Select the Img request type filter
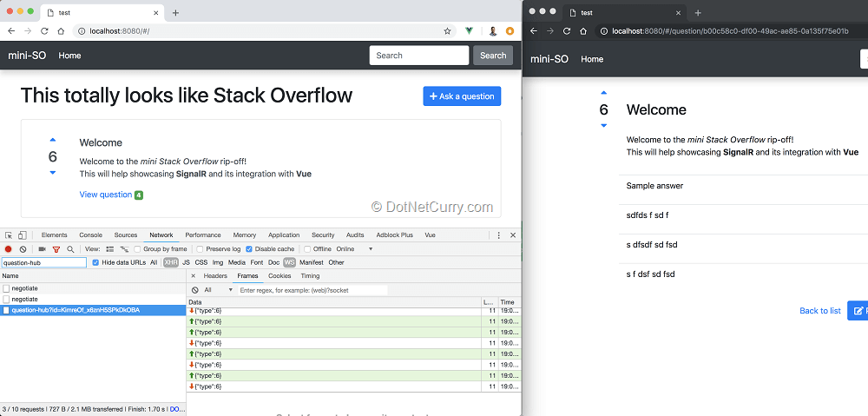Screen dimensions: 868x416 pyautogui.click(x=218, y=262)
